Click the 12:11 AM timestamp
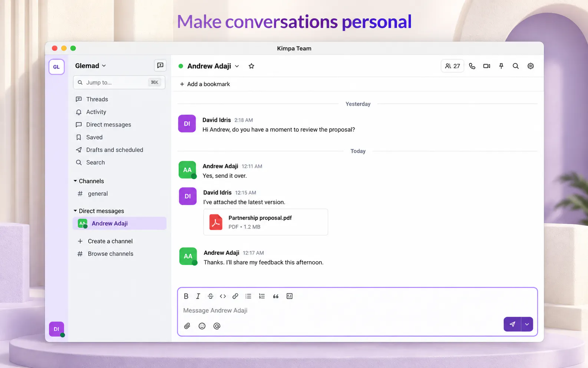The height and width of the screenshot is (368, 588). (x=252, y=166)
